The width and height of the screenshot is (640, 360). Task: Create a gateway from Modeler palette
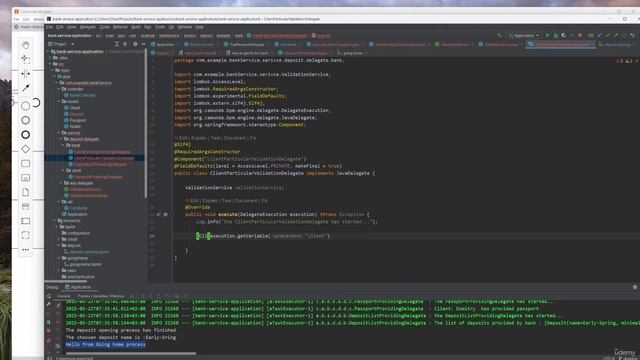click(x=26, y=149)
